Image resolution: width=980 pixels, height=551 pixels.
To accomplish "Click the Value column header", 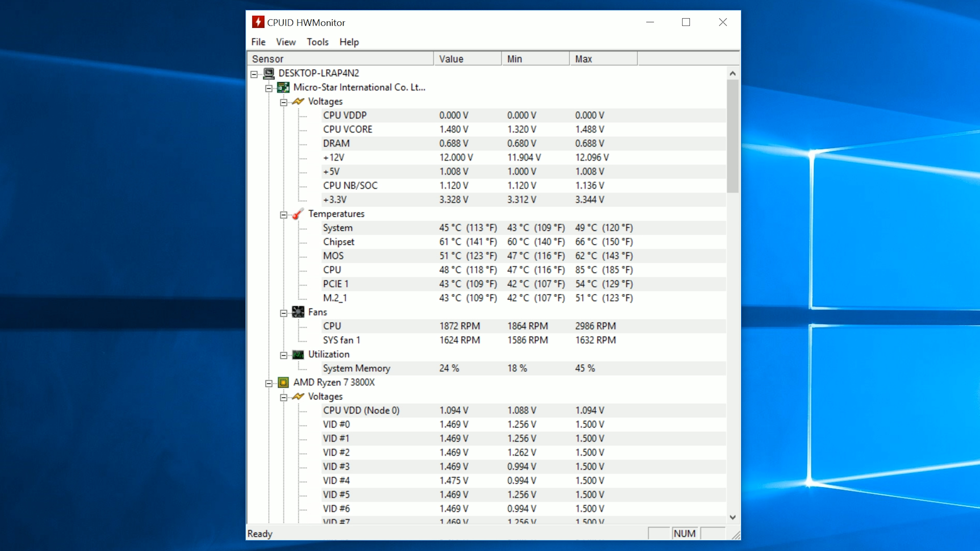I will click(x=468, y=59).
